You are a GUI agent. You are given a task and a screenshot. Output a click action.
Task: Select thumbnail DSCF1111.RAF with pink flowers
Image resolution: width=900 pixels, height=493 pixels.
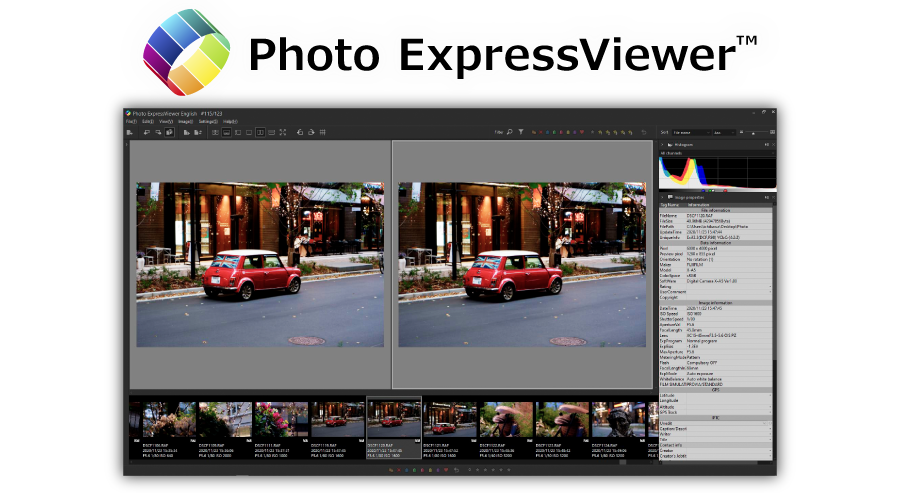click(x=281, y=428)
